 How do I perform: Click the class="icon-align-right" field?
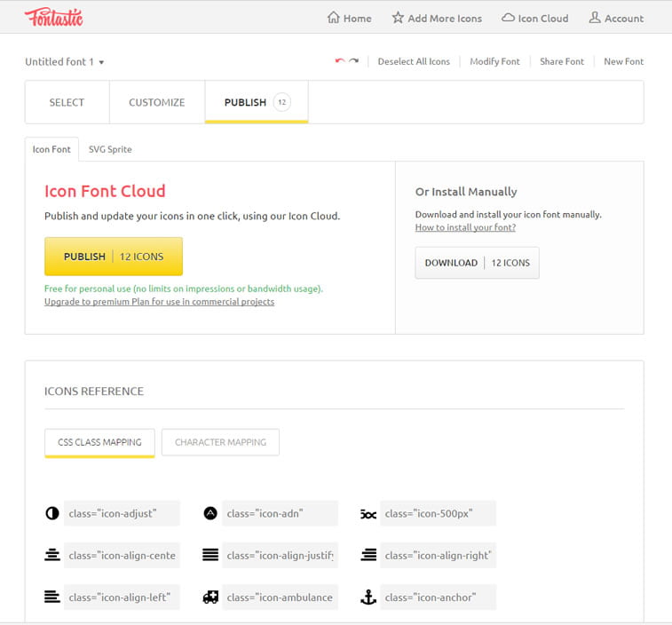pos(438,555)
